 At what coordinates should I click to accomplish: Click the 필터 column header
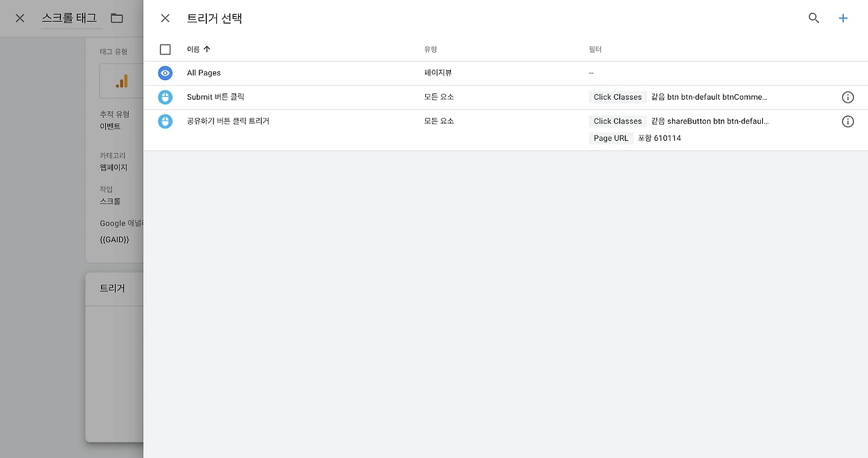click(x=595, y=49)
